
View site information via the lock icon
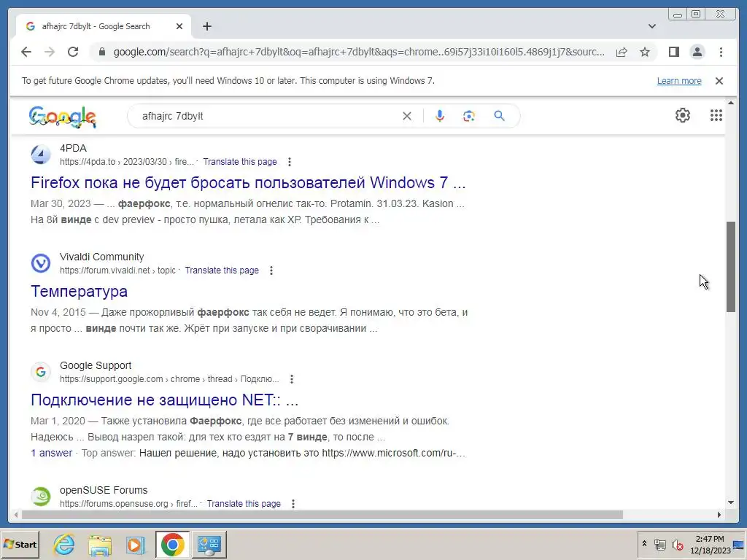[x=101, y=52]
